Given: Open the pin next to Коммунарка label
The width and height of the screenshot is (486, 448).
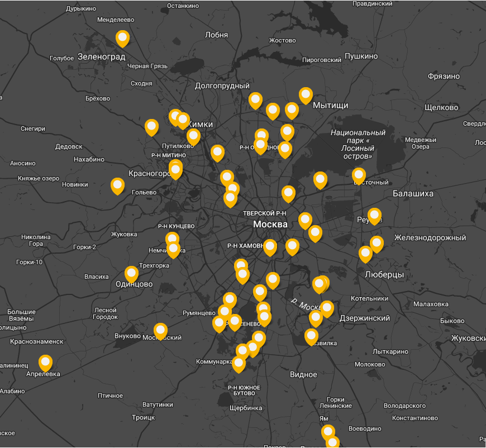Looking at the screenshot, I should (x=239, y=364).
